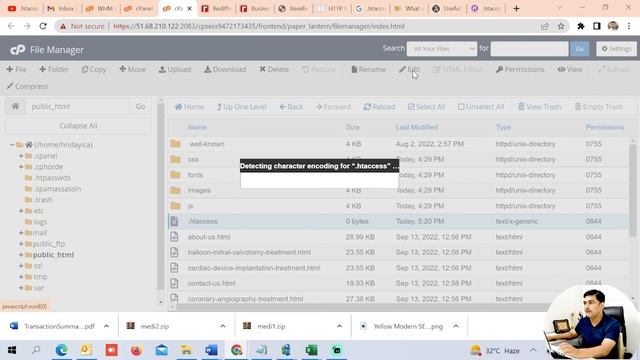Select the images folder row

pyautogui.click(x=398, y=190)
